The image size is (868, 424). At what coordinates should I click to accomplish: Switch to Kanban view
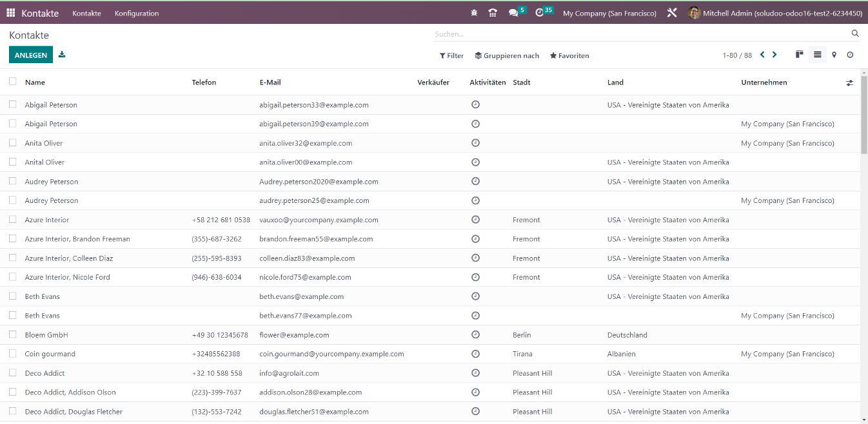click(x=799, y=55)
